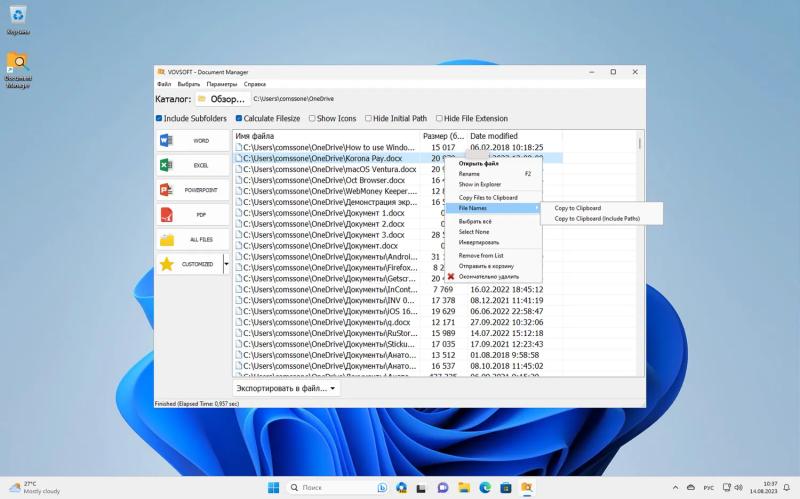Click the Обзор browse folder button

pyautogui.click(x=222, y=99)
